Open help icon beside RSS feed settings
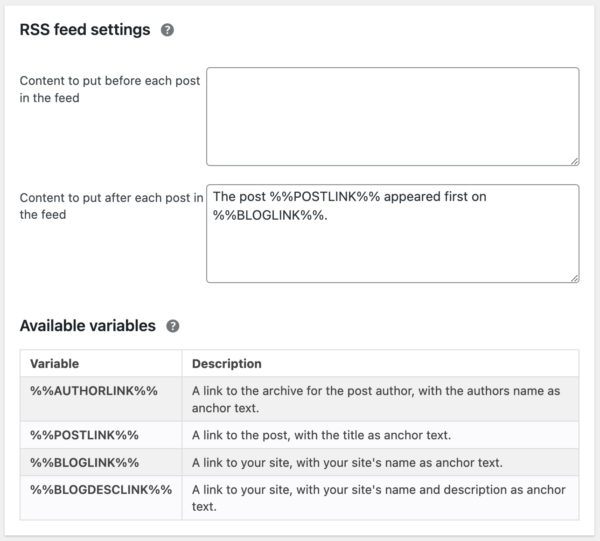The width and height of the screenshot is (600, 541). click(167, 30)
